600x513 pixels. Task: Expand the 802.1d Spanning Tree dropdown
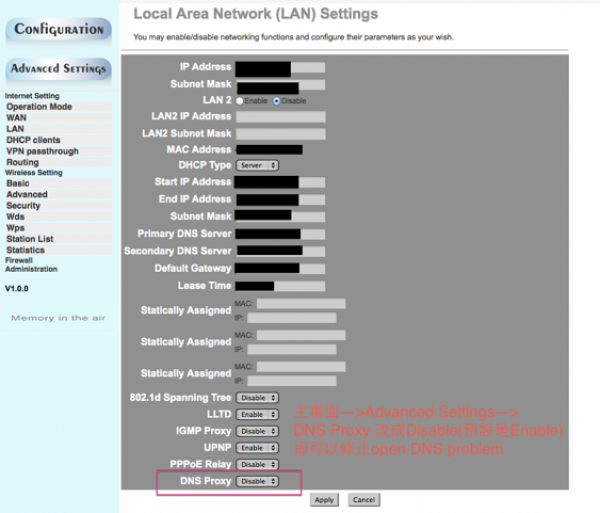pos(258,398)
